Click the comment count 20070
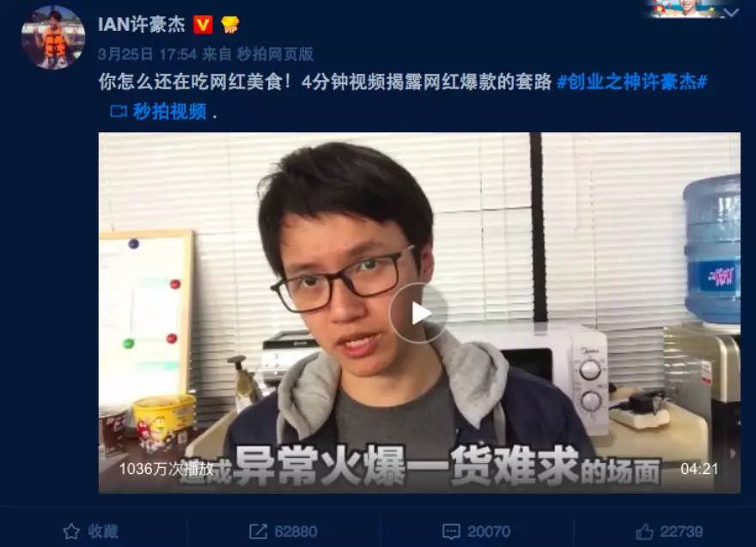 click(489, 532)
